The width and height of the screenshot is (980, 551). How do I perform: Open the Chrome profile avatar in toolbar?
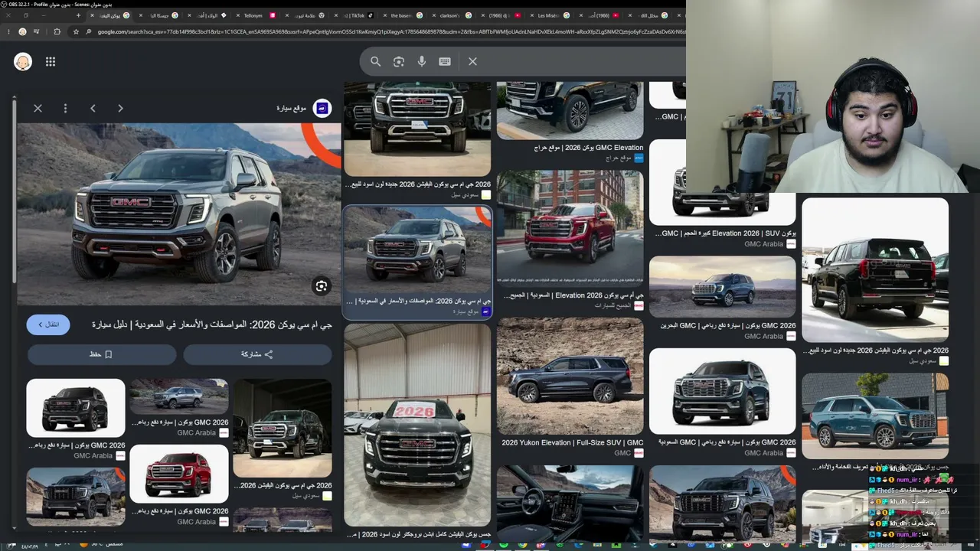pyautogui.click(x=22, y=31)
